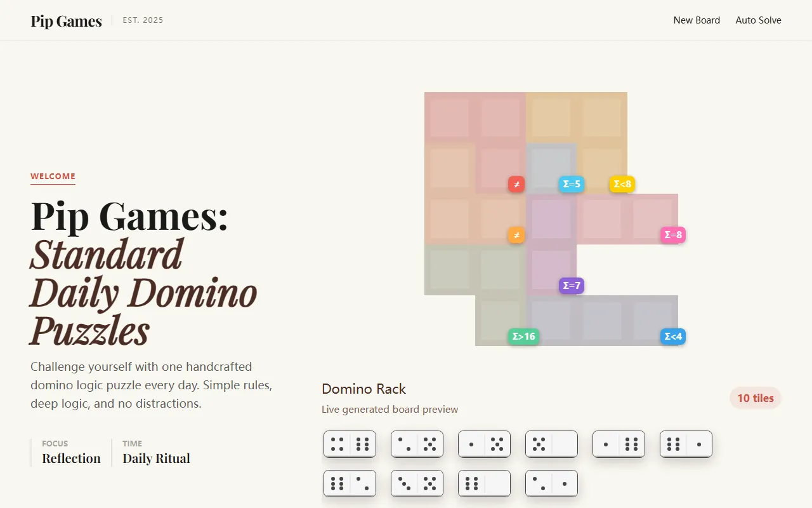Run Auto Solve from the header
This screenshot has height=508, width=812.
(758, 20)
